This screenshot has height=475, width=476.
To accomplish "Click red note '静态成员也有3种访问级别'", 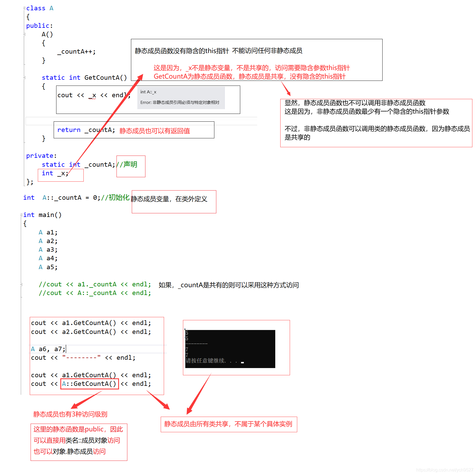I will tap(70, 414).
